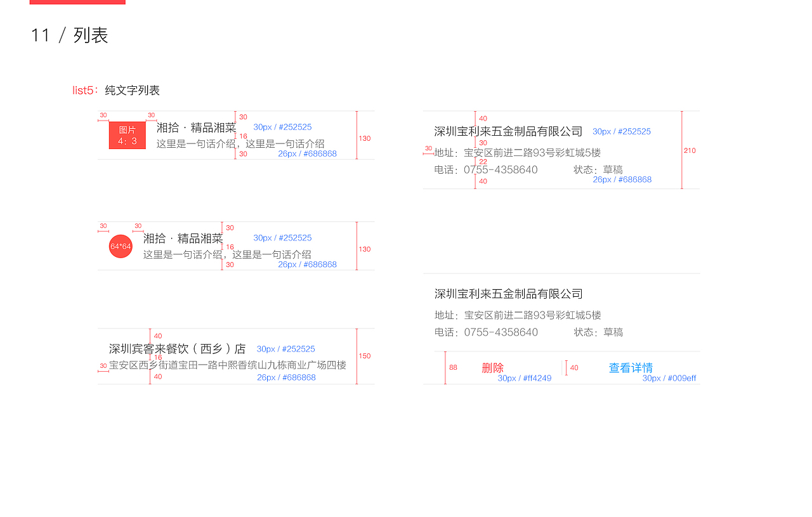Click the 删除 delete text button
Image resolution: width=812 pixels, height=517 pixels.
pyautogui.click(x=494, y=368)
